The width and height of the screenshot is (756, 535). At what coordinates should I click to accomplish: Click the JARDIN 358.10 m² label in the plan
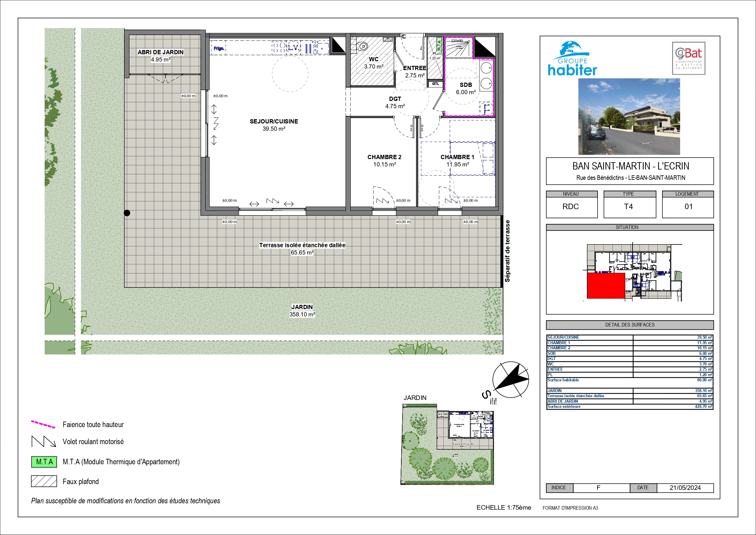pyautogui.click(x=302, y=311)
